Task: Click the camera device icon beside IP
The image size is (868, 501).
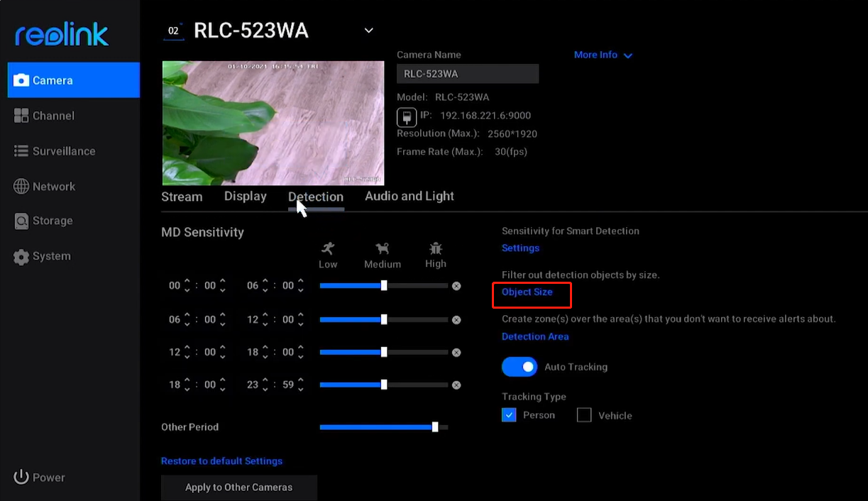Action: 407,116
